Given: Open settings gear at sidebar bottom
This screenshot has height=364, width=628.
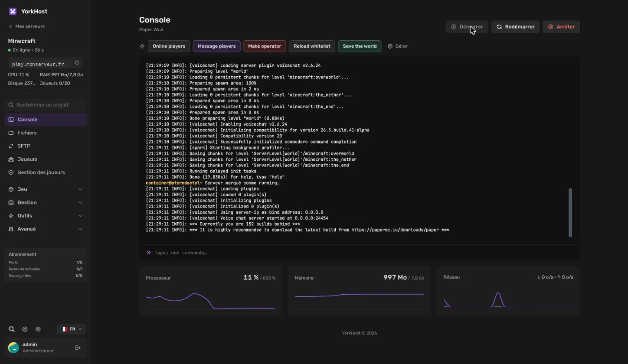Looking at the screenshot, I should click(x=38, y=329).
